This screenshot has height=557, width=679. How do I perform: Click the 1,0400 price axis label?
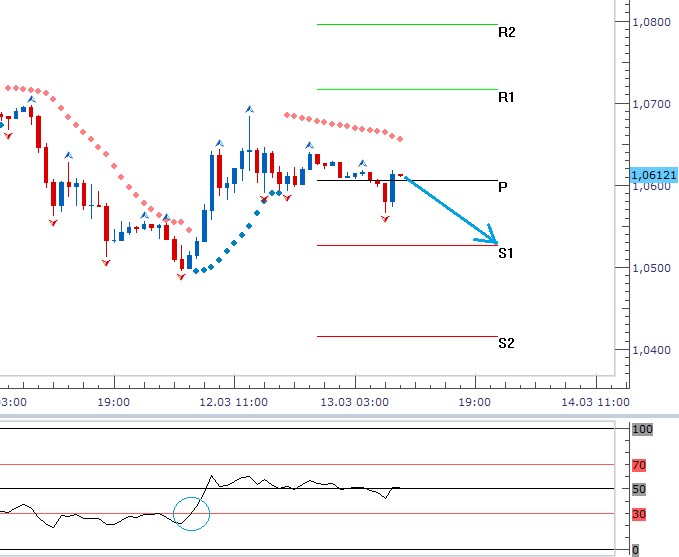click(x=654, y=350)
